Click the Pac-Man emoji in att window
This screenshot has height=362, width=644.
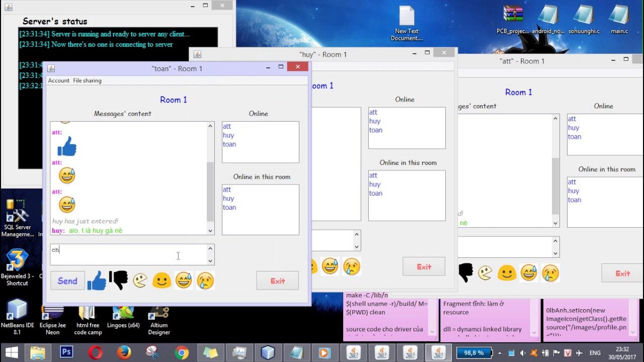click(485, 273)
